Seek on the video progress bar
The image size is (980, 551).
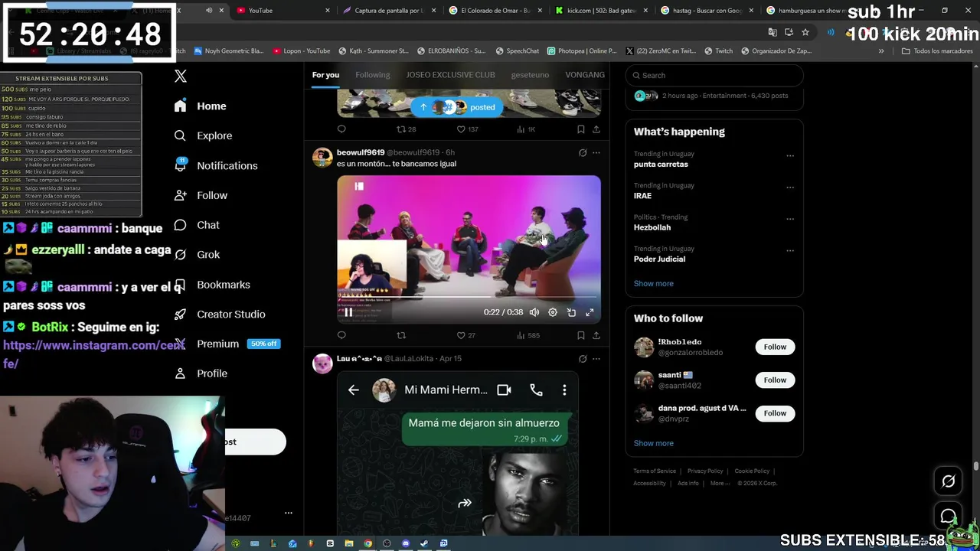469,296
